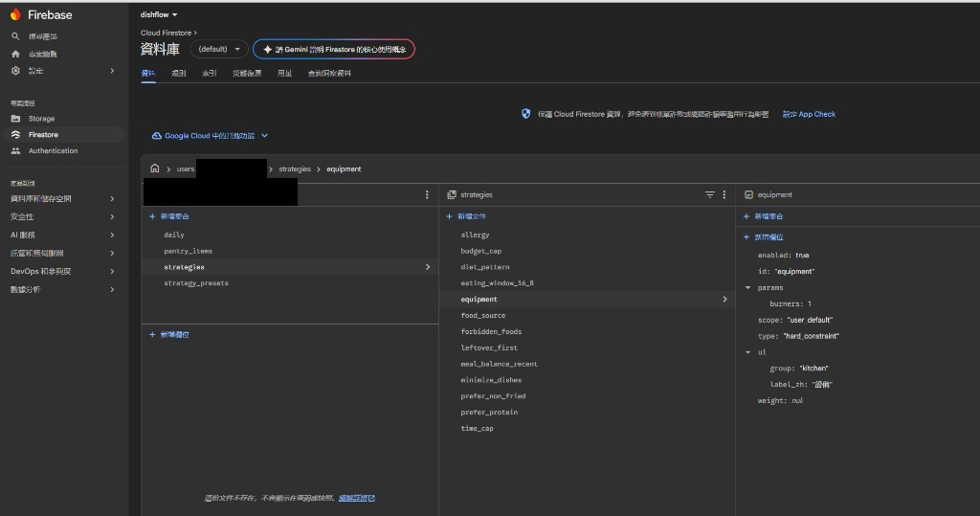Click users in the path breadcrumb
The width and height of the screenshot is (980, 516).
click(186, 168)
